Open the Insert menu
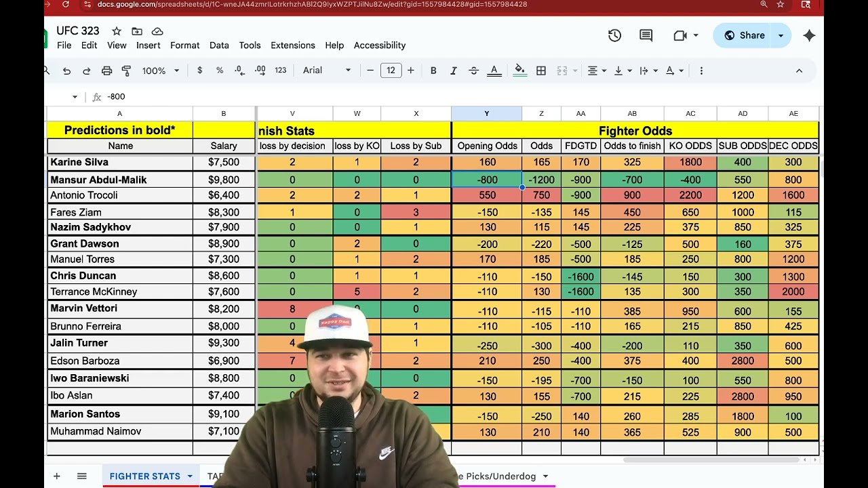Image resolution: width=868 pixels, height=488 pixels. click(149, 45)
